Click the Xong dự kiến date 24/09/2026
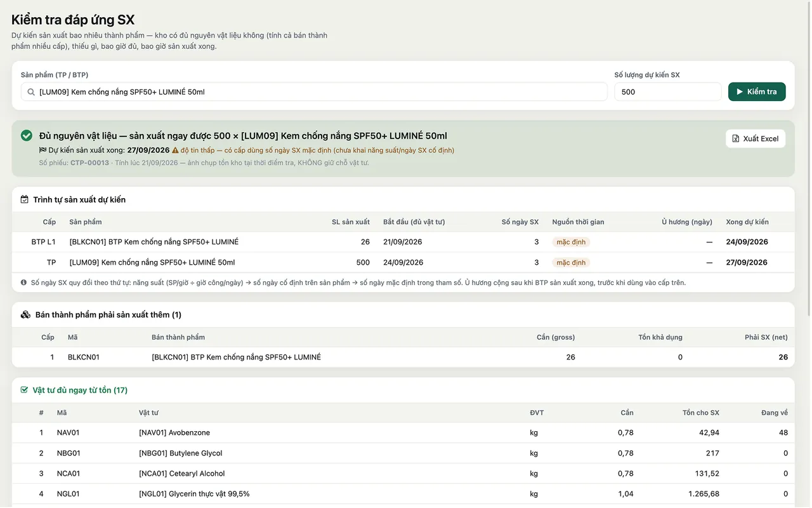 point(747,242)
